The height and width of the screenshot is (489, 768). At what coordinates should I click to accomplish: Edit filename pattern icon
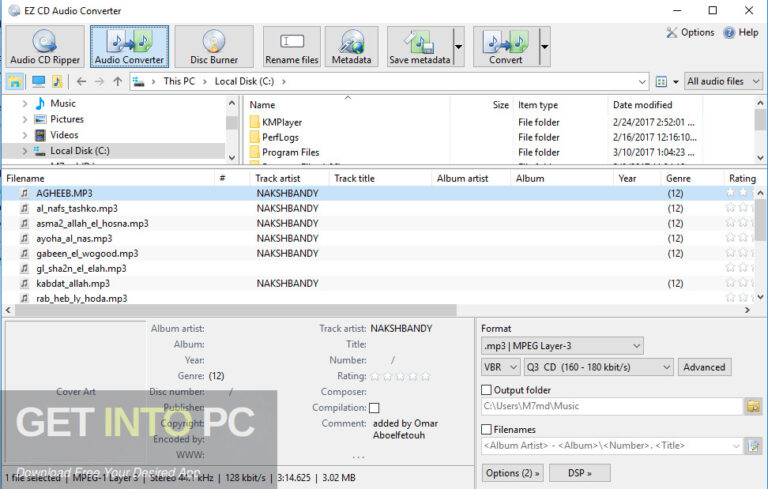(753, 446)
